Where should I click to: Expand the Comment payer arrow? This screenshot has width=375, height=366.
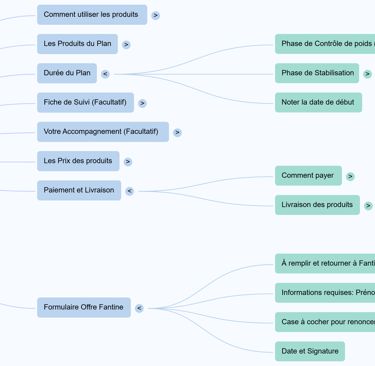click(350, 177)
